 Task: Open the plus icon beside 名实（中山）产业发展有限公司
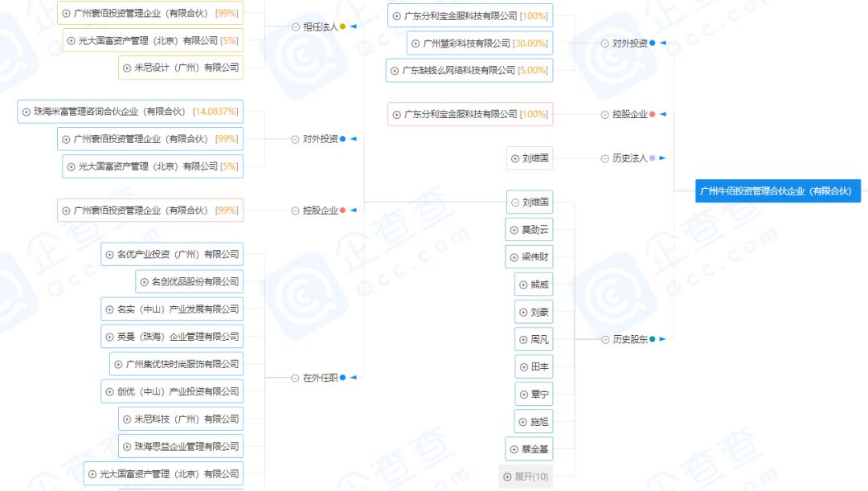pos(109,309)
